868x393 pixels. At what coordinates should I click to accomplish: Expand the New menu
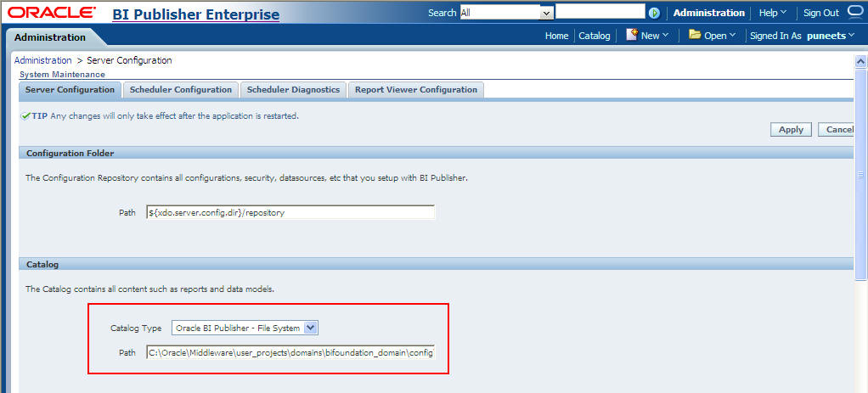654,36
